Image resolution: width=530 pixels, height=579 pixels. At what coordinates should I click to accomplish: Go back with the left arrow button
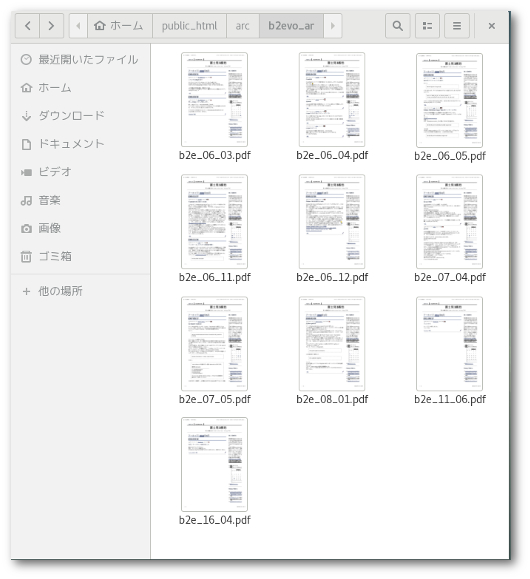point(27,26)
